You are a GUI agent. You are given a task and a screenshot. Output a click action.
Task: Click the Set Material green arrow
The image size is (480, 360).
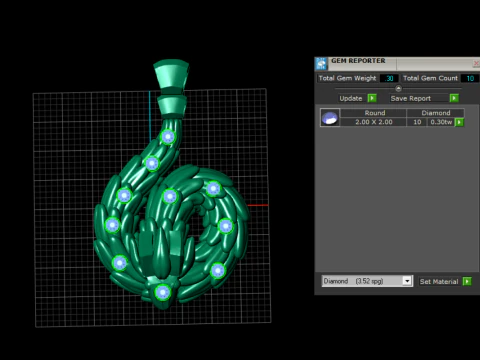[x=467, y=281]
